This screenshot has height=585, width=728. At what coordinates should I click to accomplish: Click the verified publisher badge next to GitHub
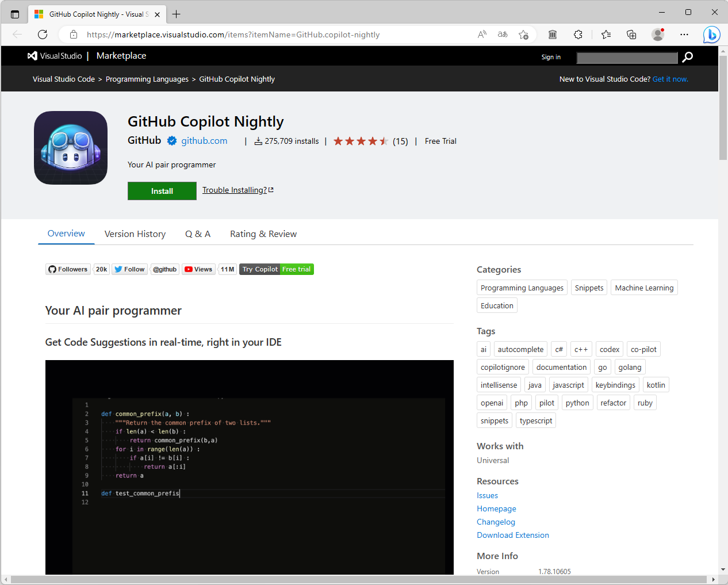click(171, 140)
